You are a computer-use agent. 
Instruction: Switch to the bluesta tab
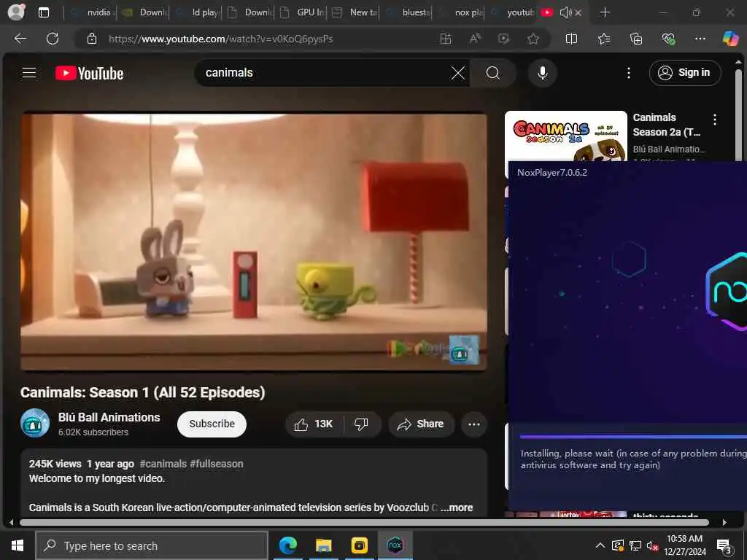[409, 12]
